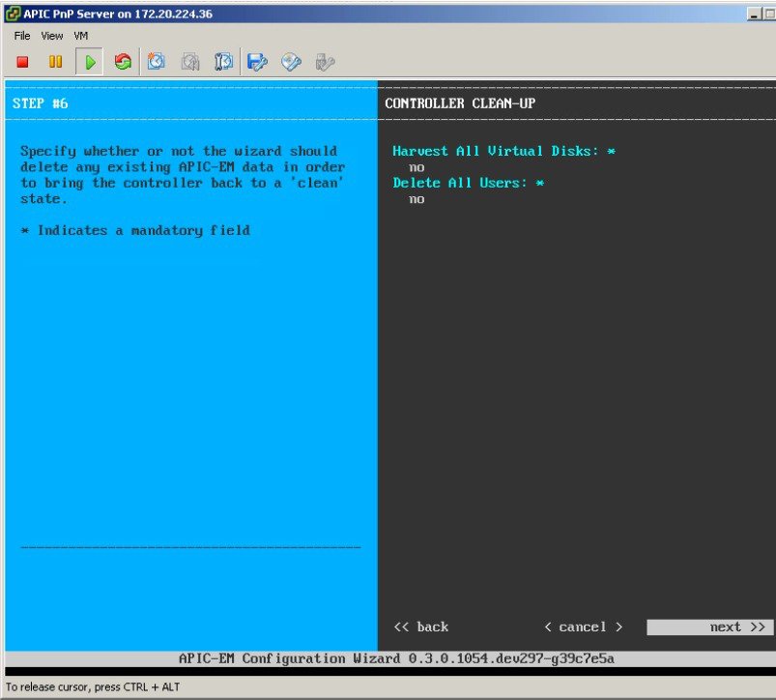776x700 pixels.
Task: Click the 'no' value under Delete All Users
Action: 417,199
